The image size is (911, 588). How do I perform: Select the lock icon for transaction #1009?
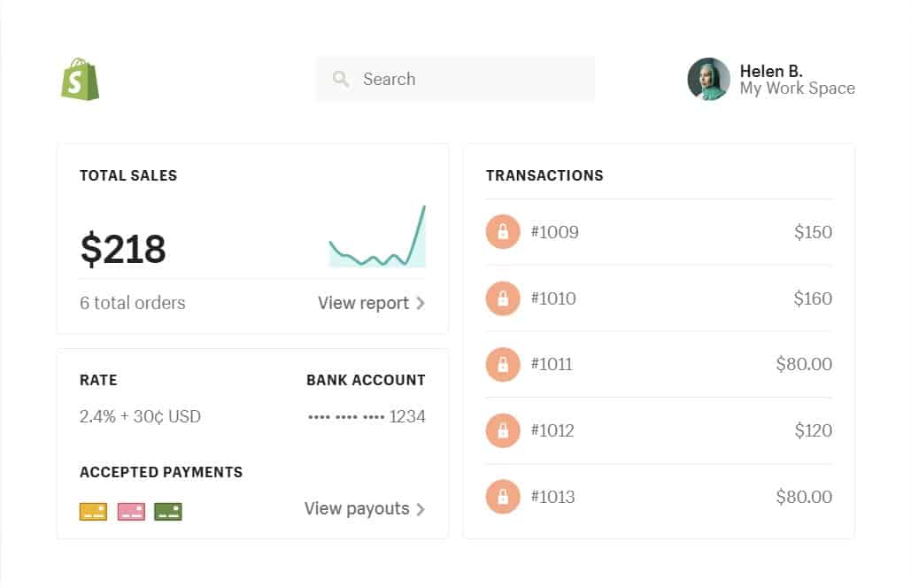(502, 232)
